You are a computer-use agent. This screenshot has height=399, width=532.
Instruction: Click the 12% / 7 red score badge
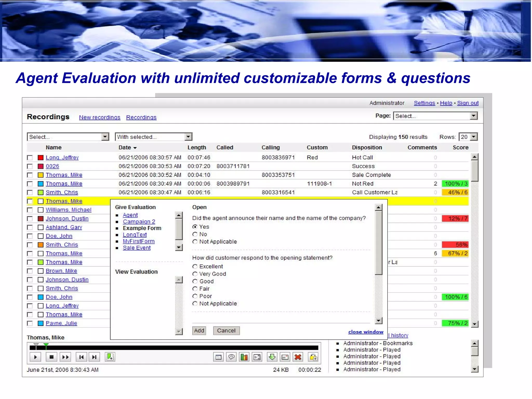pos(455,218)
